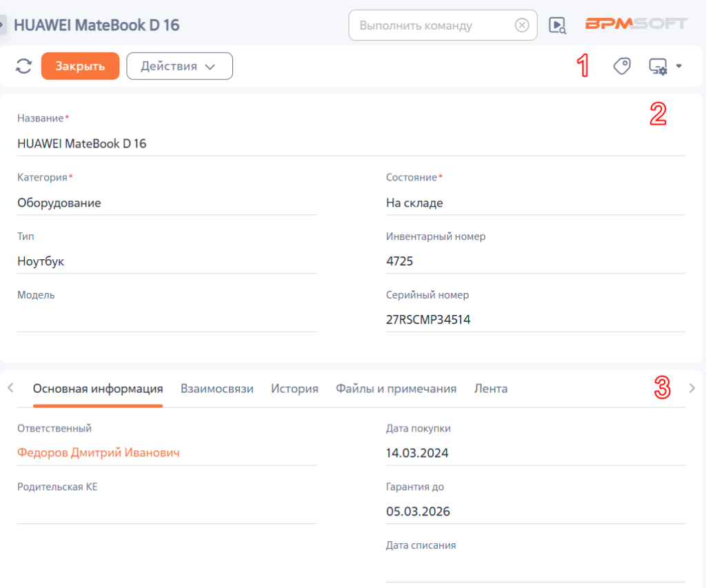Open the Категория field Оборудование
This screenshot has height=588, width=706.
pos(167,203)
